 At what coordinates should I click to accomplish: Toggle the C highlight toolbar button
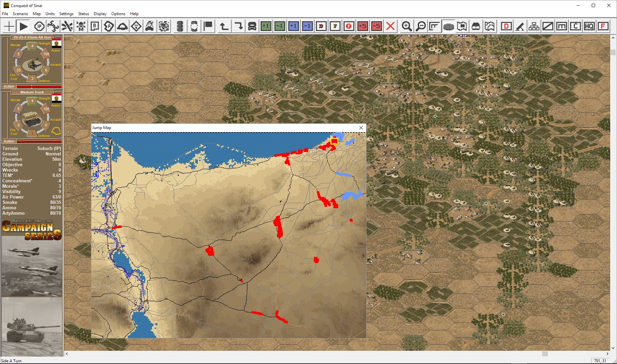pos(575,26)
